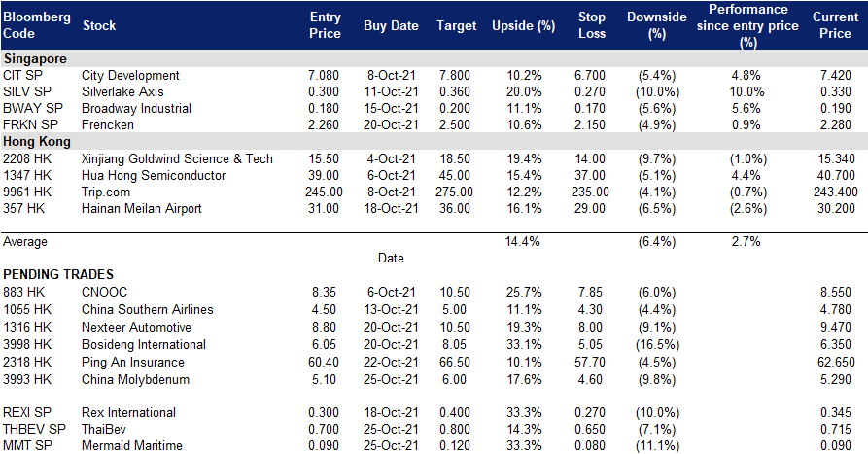Viewport: 868px width, 454px height.
Task: Click the 'Entry Price' column header
Action: click(325, 25)
